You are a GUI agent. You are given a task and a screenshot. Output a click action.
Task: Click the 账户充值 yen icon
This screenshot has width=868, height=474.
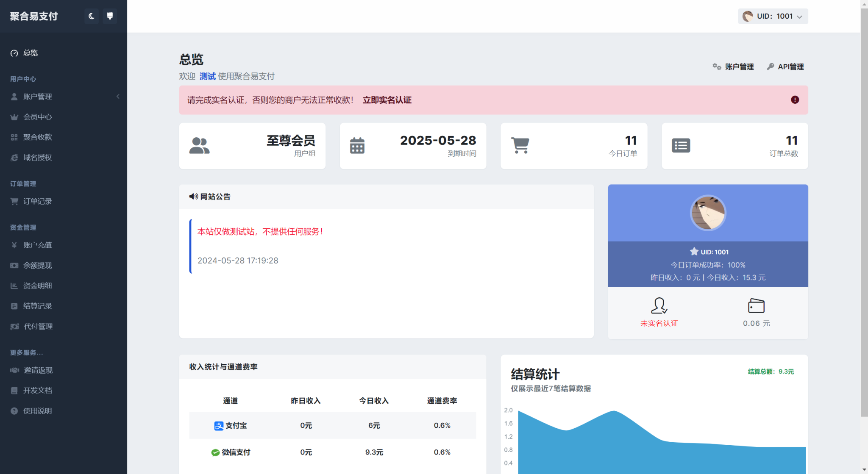coord(14,245)
